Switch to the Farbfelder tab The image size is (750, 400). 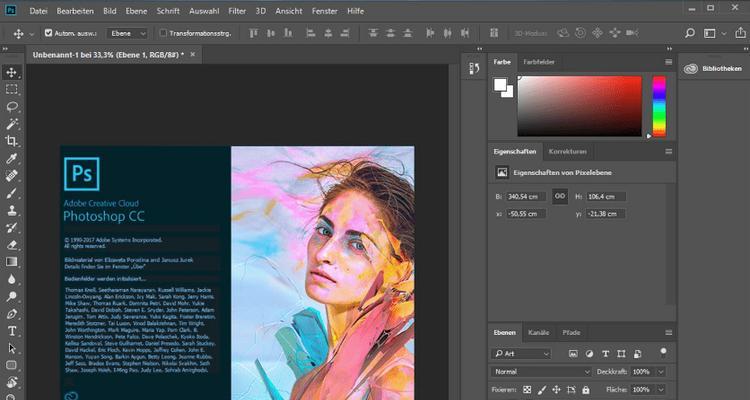pos(539,62)
